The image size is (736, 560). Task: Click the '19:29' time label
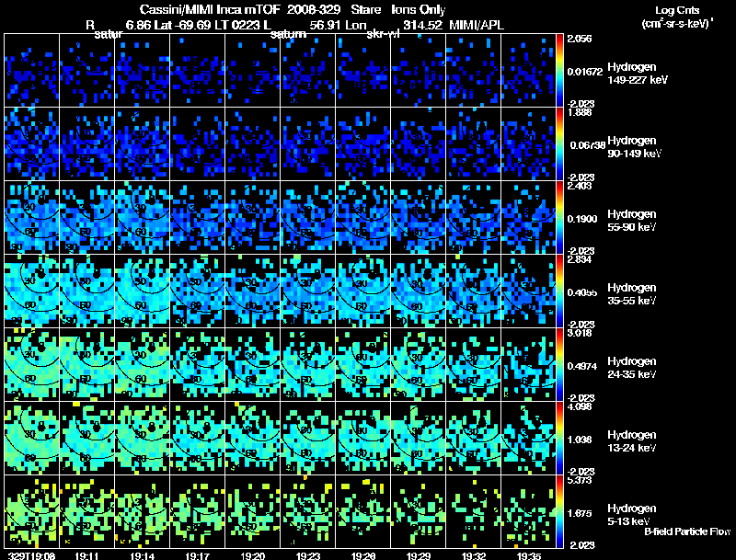pos(419,556)
